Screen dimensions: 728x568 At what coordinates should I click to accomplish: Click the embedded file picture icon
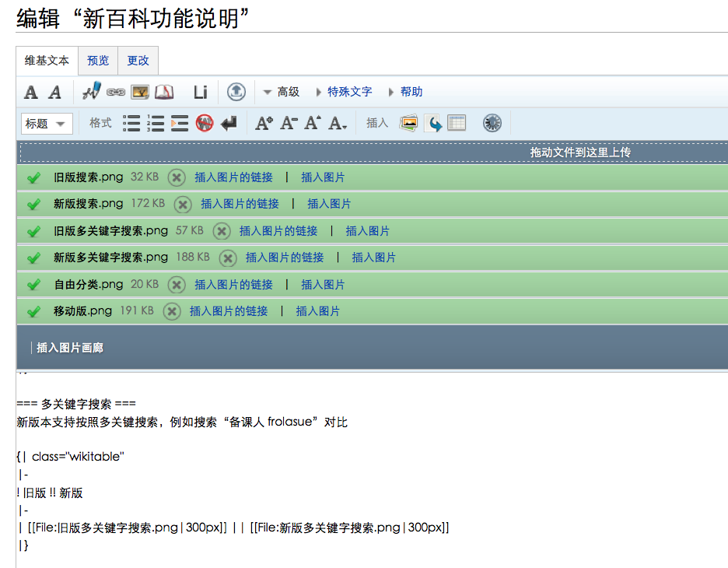(140, 93)
